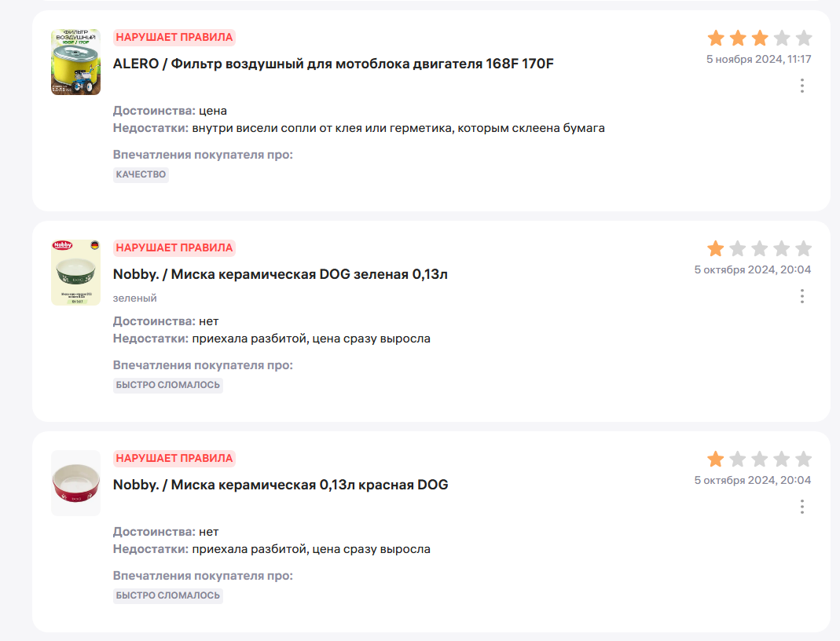This screenshot has height=641, width=840.
Task: Select the КАЧЕСТВО impression tag
Action: (141, 174)
